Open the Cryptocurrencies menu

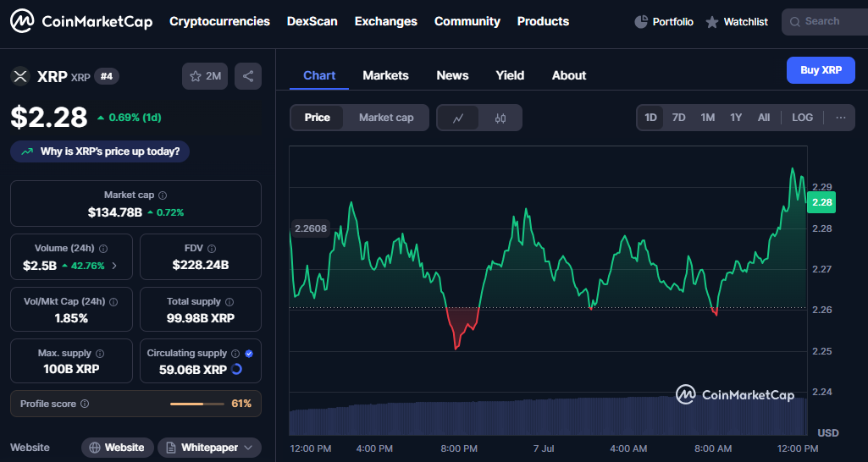(219, 22)
